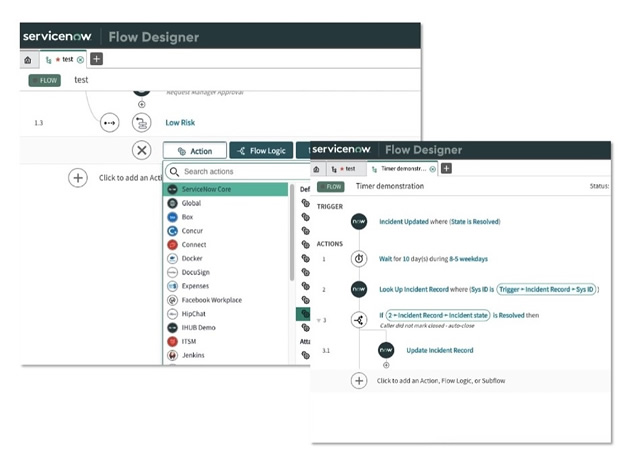Select Concur in actions list
Viewport: 630px width, 460px height.
225,231
